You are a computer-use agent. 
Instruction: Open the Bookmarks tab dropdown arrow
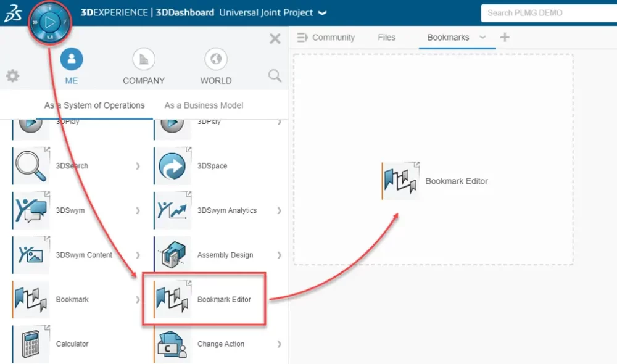coord(482,38)
